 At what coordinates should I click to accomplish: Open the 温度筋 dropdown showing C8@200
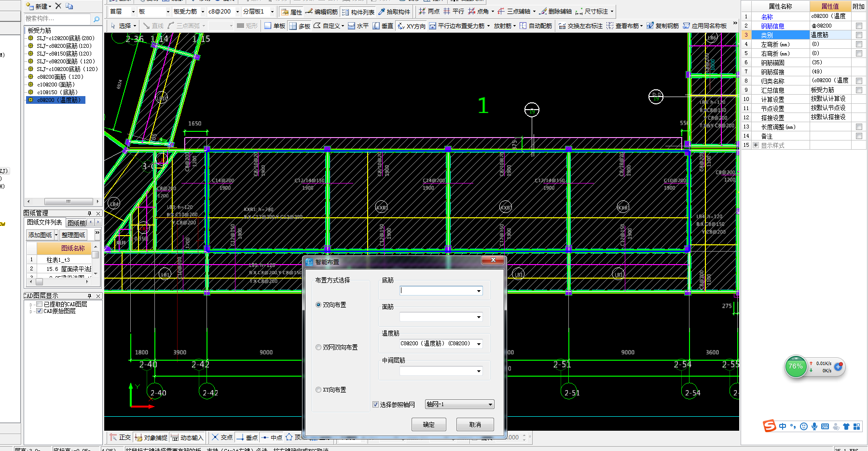click(x=479, y=344)
